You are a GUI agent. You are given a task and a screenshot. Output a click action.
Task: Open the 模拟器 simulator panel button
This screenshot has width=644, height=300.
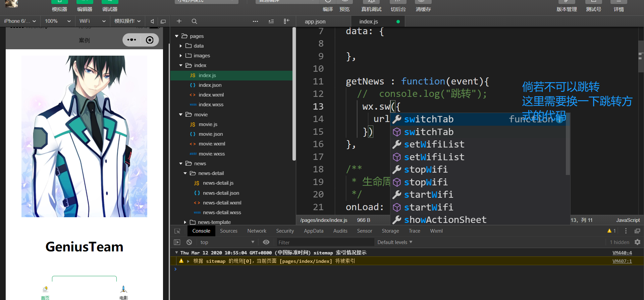[x=59, y=6]
